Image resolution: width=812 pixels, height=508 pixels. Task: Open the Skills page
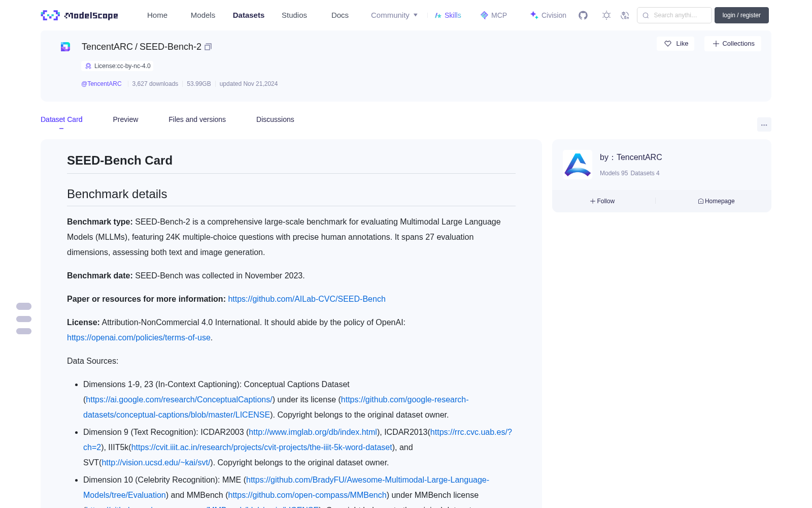click(x=448, y=15)
